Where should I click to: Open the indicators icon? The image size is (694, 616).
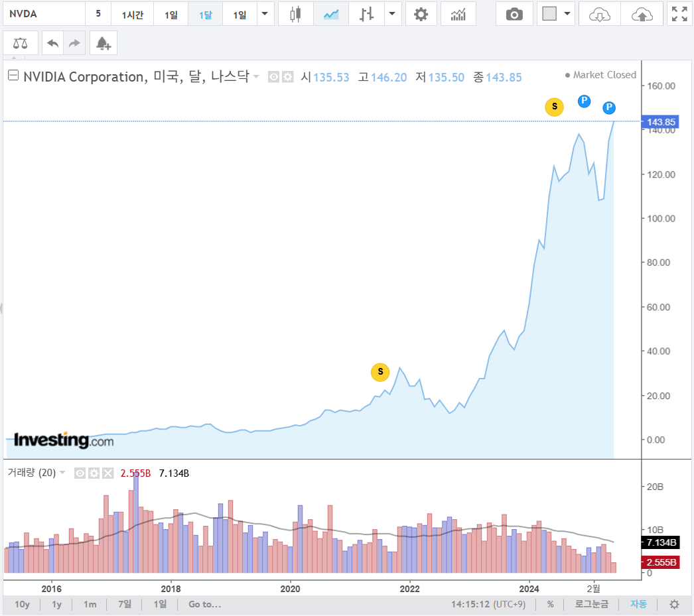458,14
